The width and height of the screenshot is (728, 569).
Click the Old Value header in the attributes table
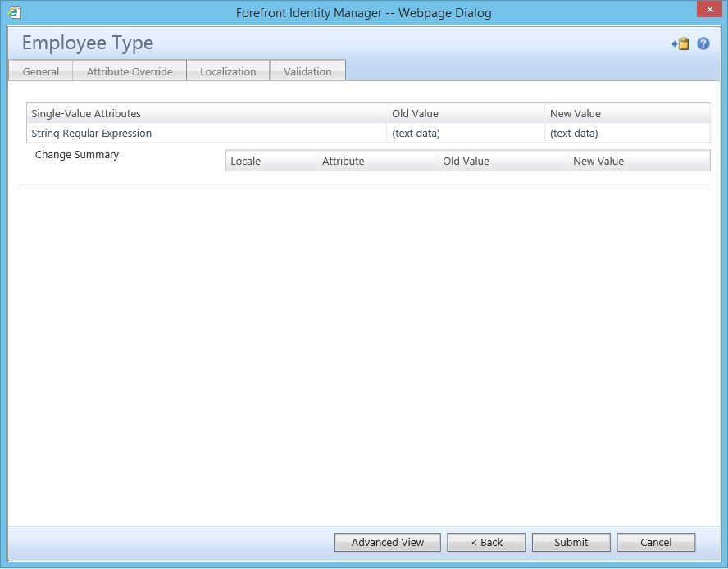tap(466, 113)
